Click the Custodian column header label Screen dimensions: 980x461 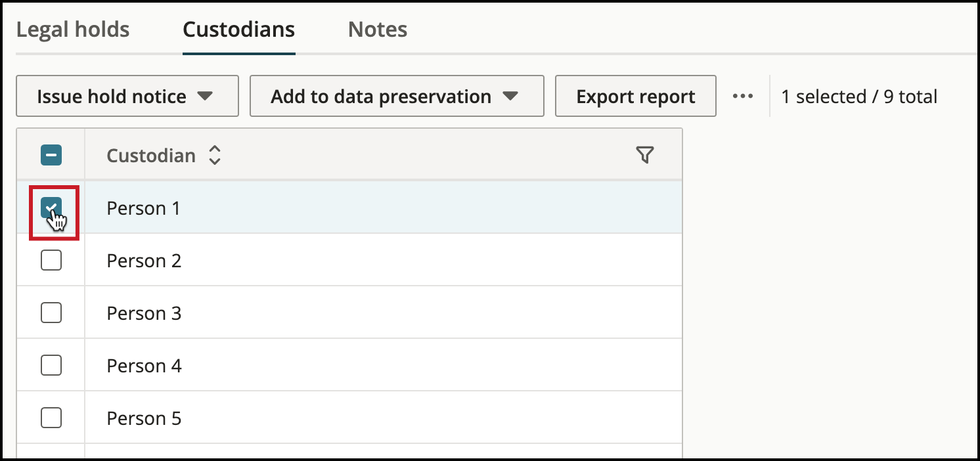point(151,156)
